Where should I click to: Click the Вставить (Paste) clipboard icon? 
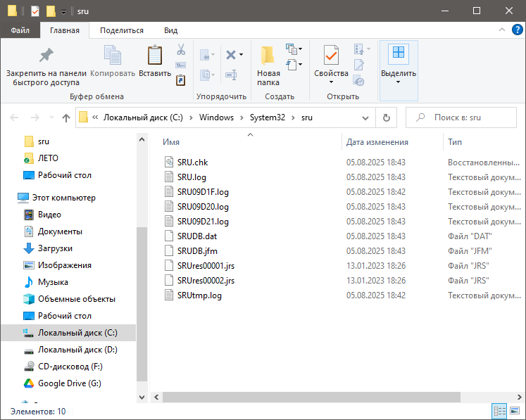155,55
